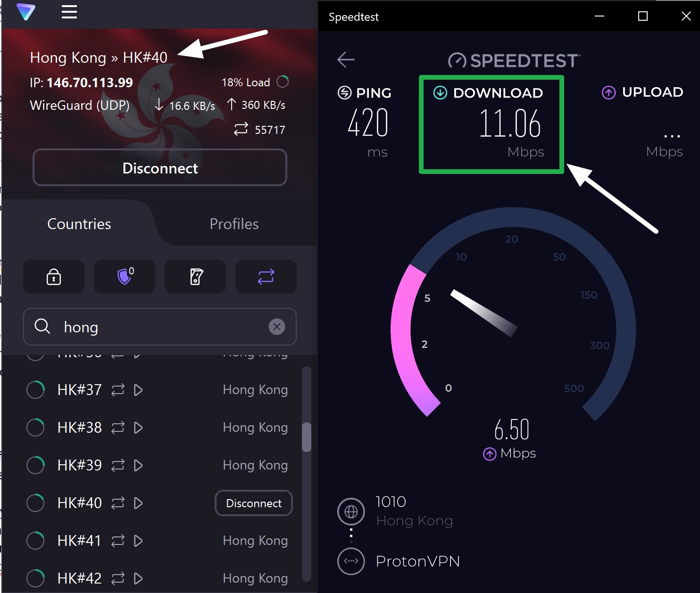Viewport: 700px width, 593px height.
Task: Click the IP address 146.70.113.99
Action: tap(90, 82)
